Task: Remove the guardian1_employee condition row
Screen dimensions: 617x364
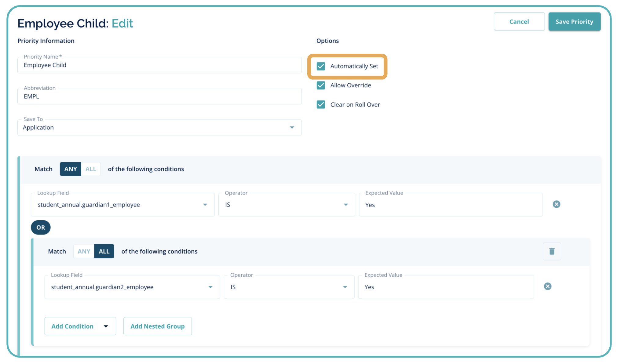Action: pos(556,204)
